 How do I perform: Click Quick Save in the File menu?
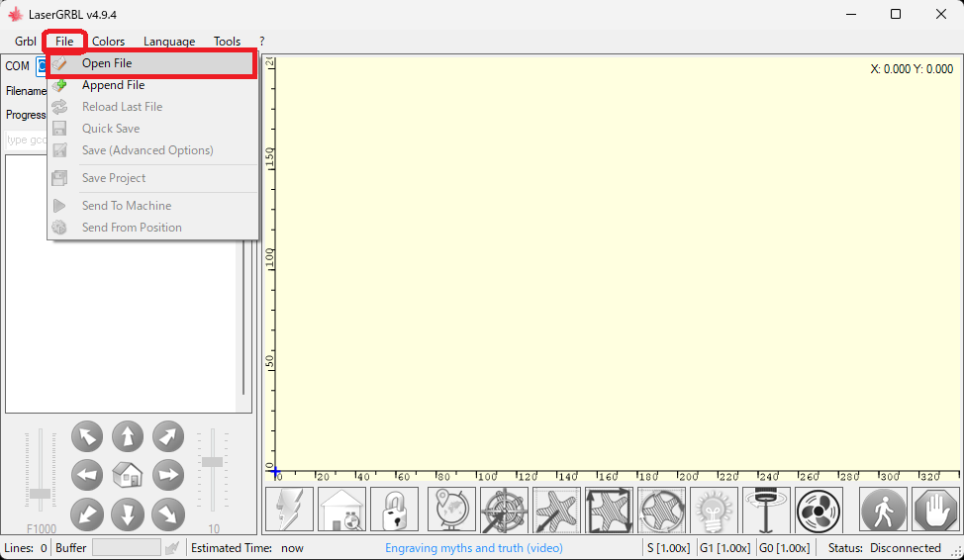[151, 128]
